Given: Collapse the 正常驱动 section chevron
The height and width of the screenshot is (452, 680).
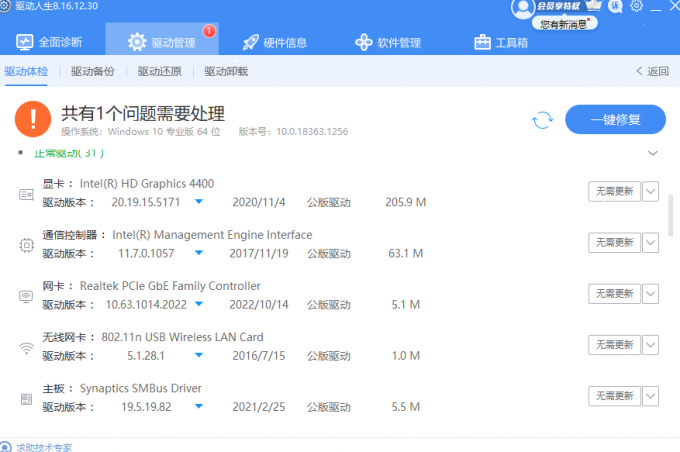Looking at the screenshot, I should (x=653, y=153).
